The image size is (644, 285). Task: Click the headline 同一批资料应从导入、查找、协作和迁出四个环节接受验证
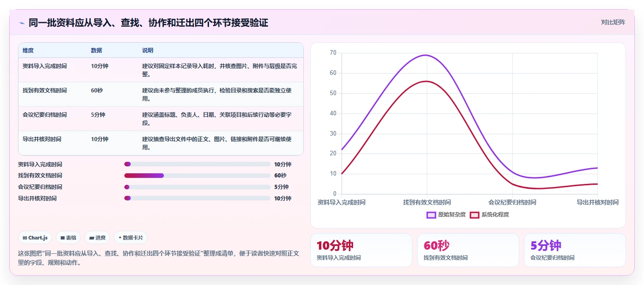click(148, 23)
